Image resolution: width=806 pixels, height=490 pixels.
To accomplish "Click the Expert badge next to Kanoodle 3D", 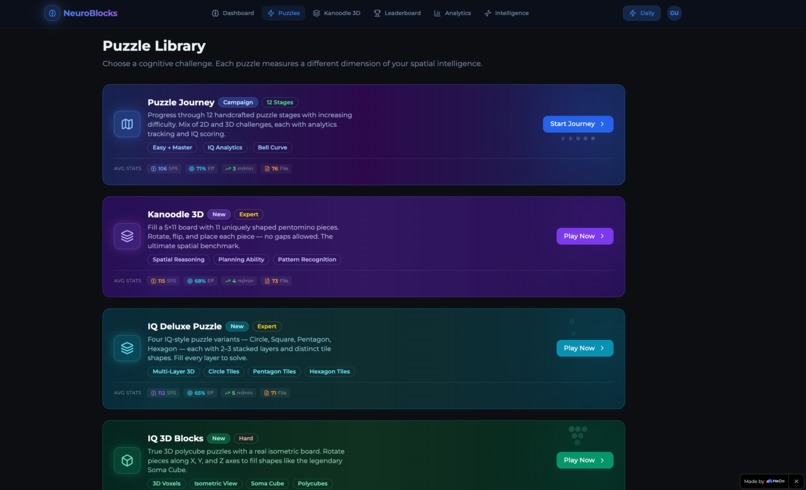I will (x=249, y=214).
